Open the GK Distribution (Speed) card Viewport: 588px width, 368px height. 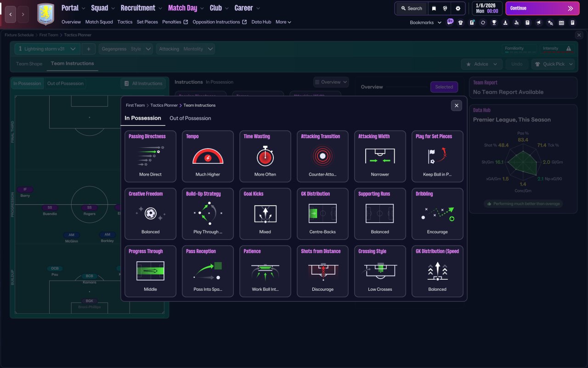[437, 271]
